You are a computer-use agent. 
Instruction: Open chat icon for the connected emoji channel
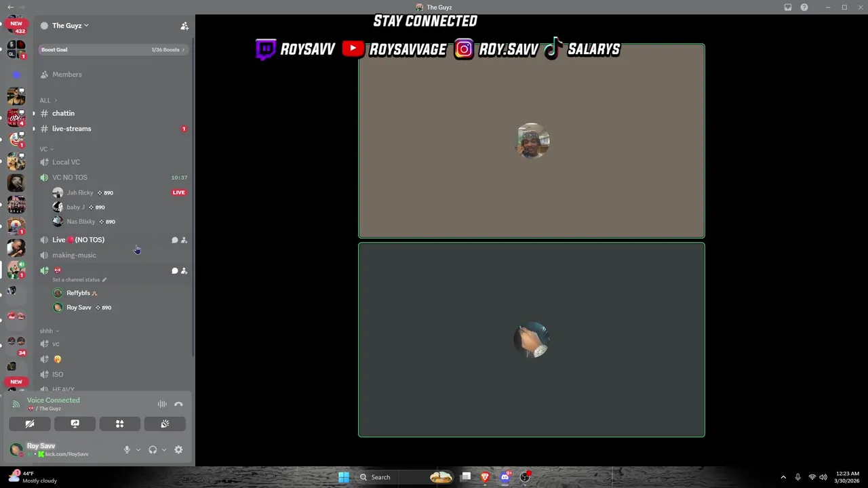click(x=174, y=271)
